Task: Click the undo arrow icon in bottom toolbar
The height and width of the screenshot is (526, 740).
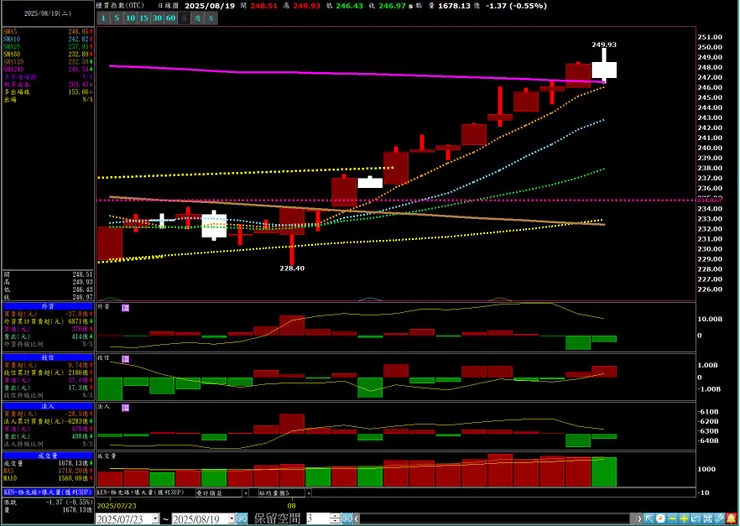Action: [x=696, y=519]
